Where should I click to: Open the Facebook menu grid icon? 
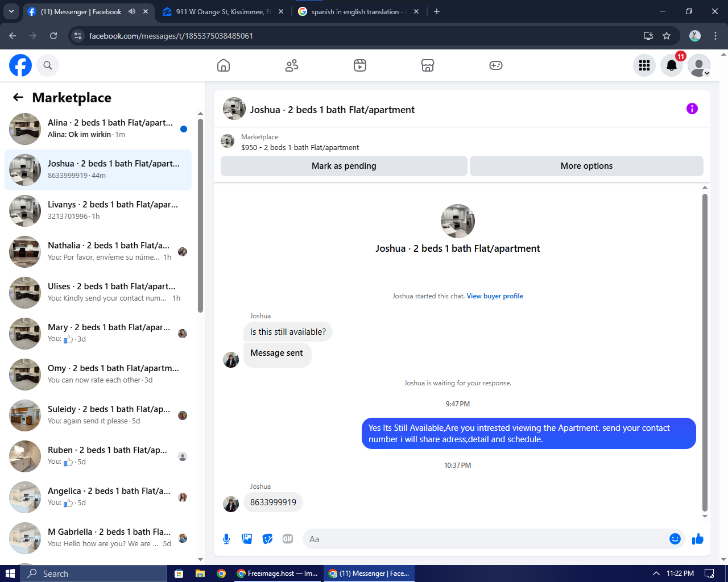tap(644, 65)
